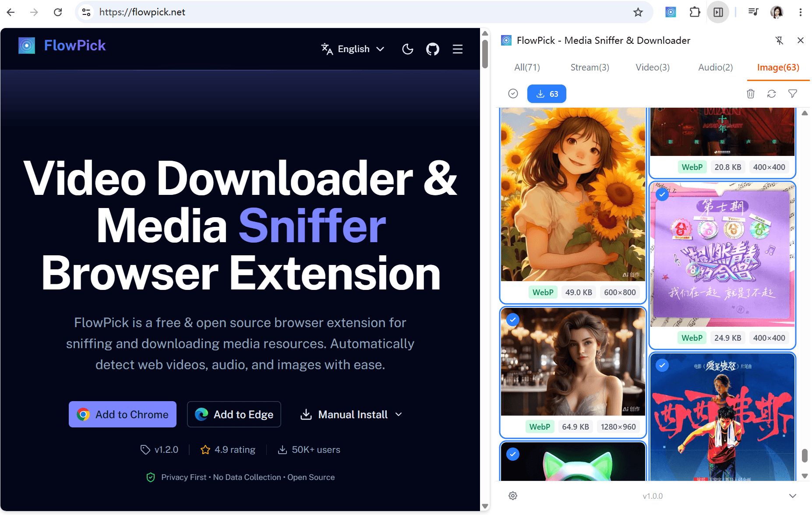Click the side panel scroll up arrow

(805, 113)
